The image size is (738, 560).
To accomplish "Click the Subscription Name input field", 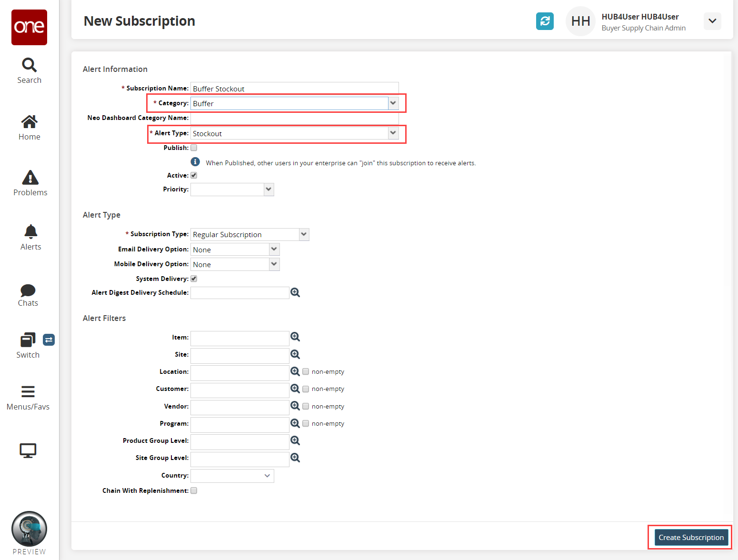I will click(x=294, y=89).
